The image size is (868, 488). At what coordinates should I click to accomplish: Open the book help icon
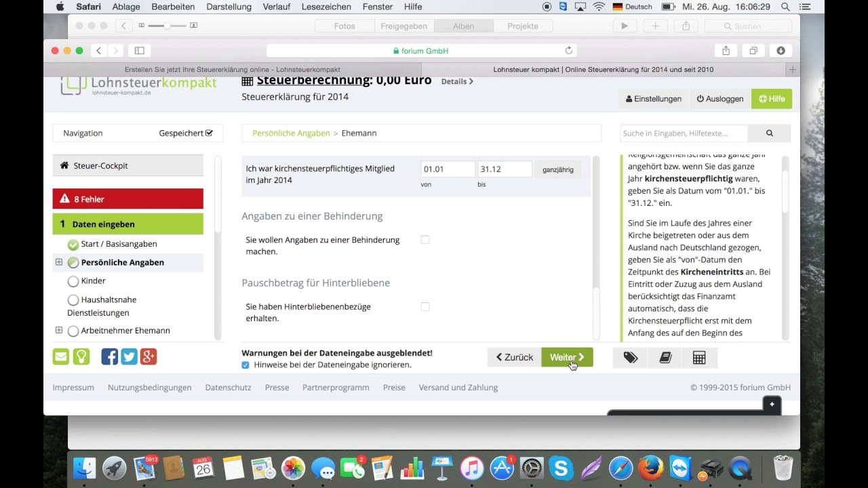[x=665, y=358]
